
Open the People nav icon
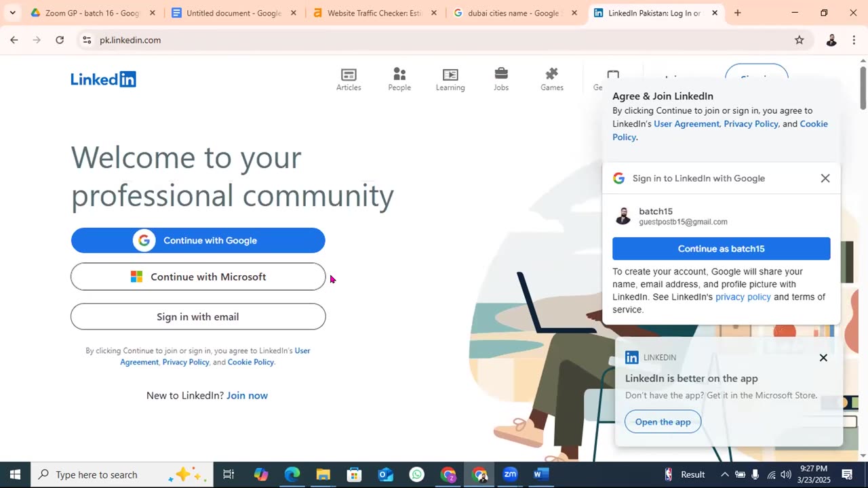(x=399, y=79)
